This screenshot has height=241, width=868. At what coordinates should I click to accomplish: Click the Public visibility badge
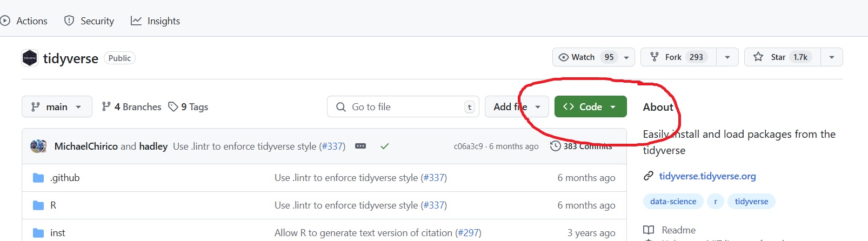(119, 58)
